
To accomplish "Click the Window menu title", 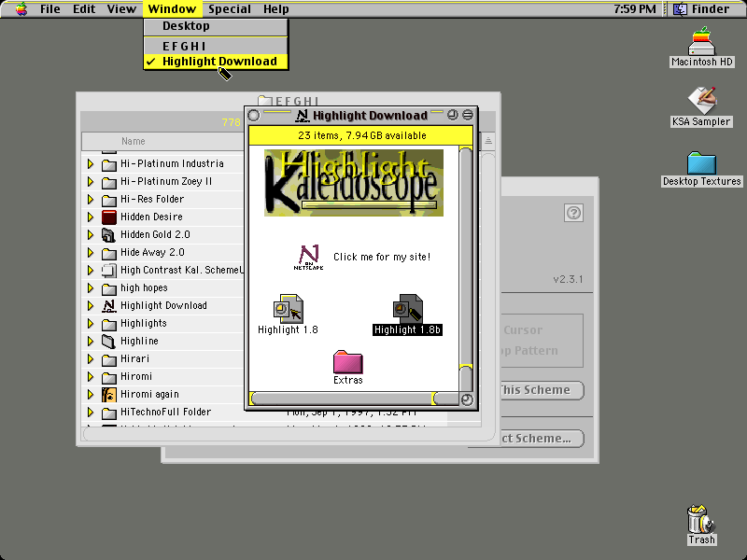I will [172, 9].
